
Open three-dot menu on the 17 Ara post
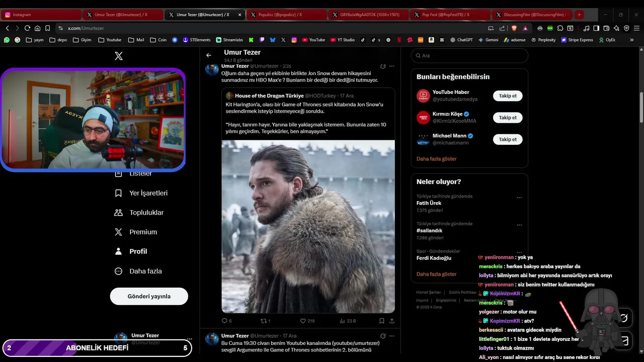[392, 336]
